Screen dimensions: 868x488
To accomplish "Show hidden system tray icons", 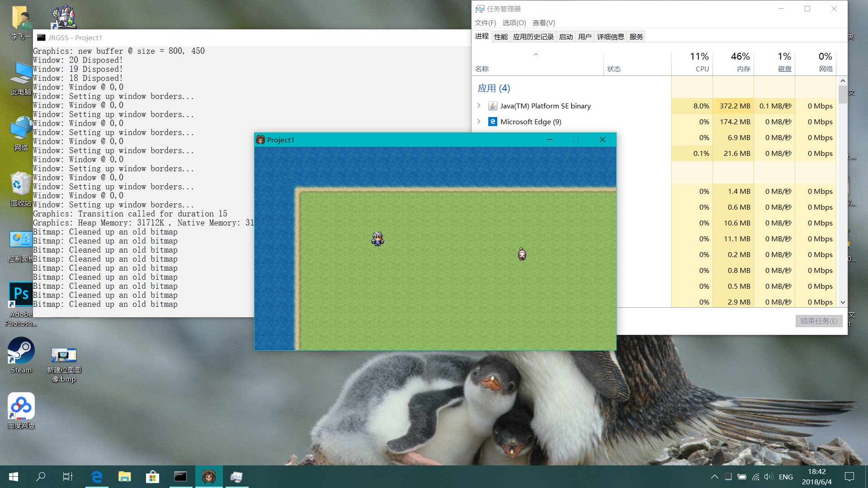I will (714, 477).
